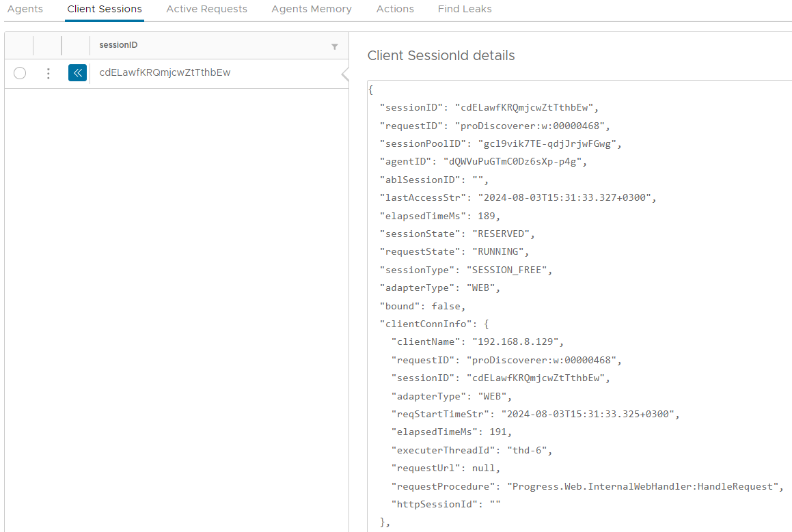
Task: Click session cdELawfKRQmjcwZtTthbEw in the grid
Action: click(165, 72)
